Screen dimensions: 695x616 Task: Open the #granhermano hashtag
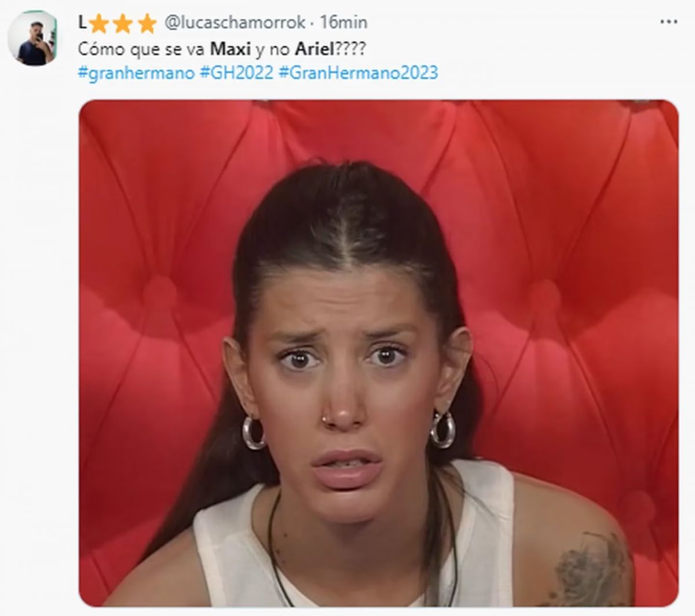pos(136,74)
